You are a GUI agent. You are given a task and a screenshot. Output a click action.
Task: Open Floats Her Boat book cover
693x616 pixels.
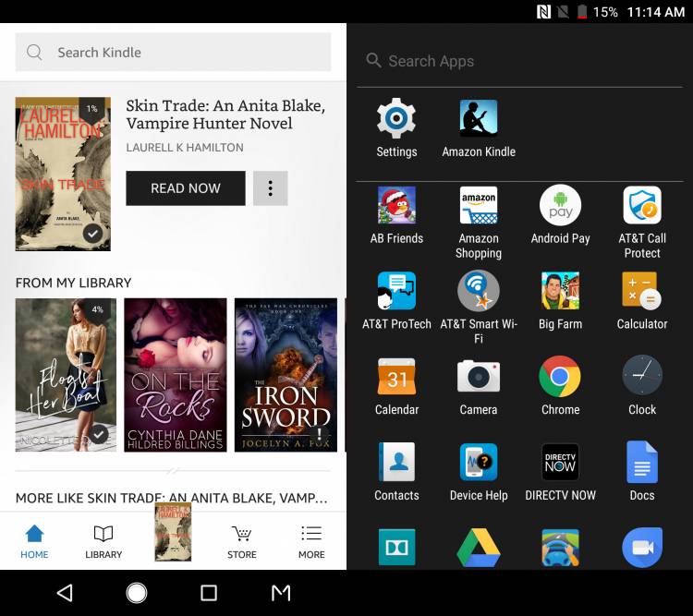pos(66,375)
